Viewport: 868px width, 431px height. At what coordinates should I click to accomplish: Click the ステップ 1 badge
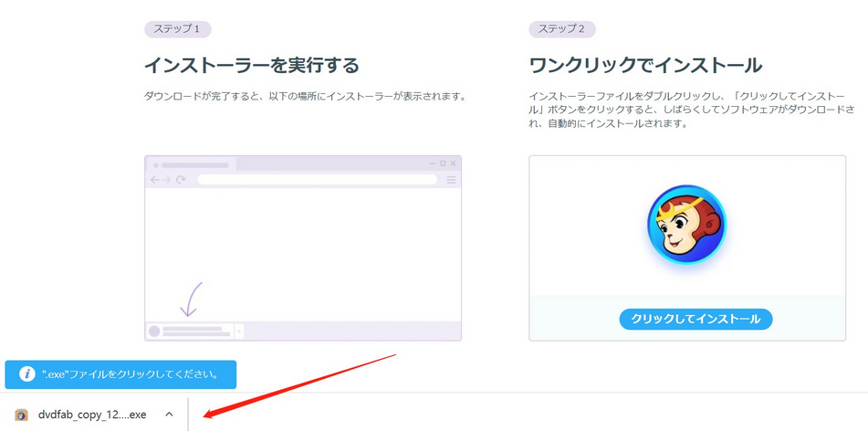(178, 29)
